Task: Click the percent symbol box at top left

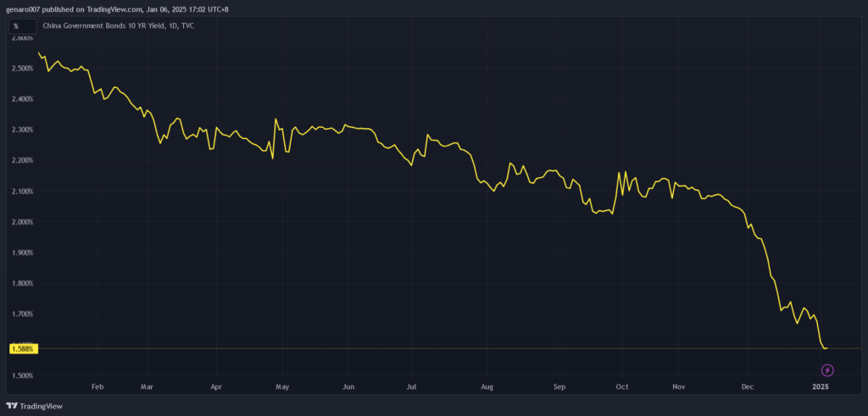Action: coord(16,26)
